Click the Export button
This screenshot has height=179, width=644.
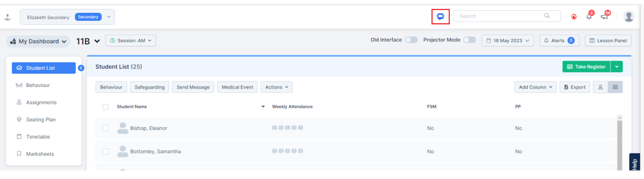coord(575,87)
